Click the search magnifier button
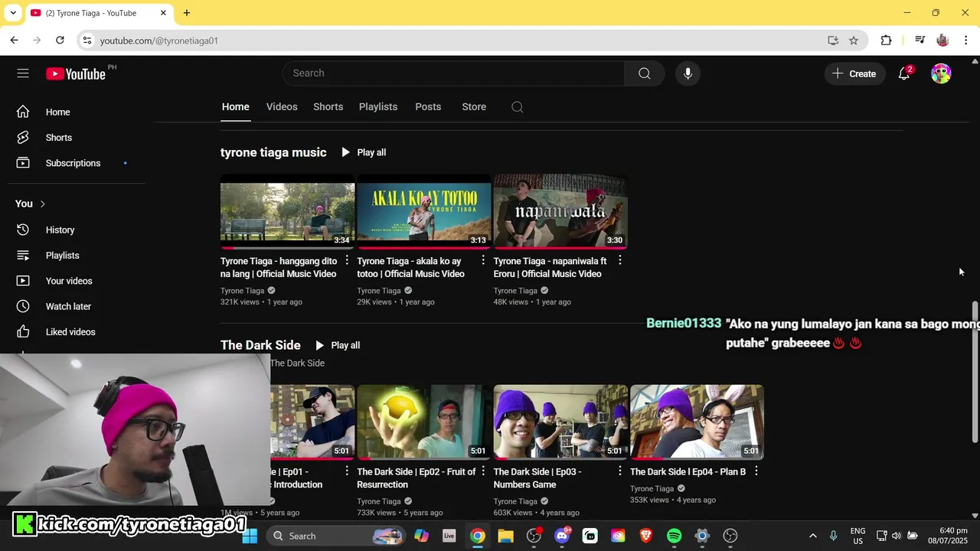 [644, 73]
